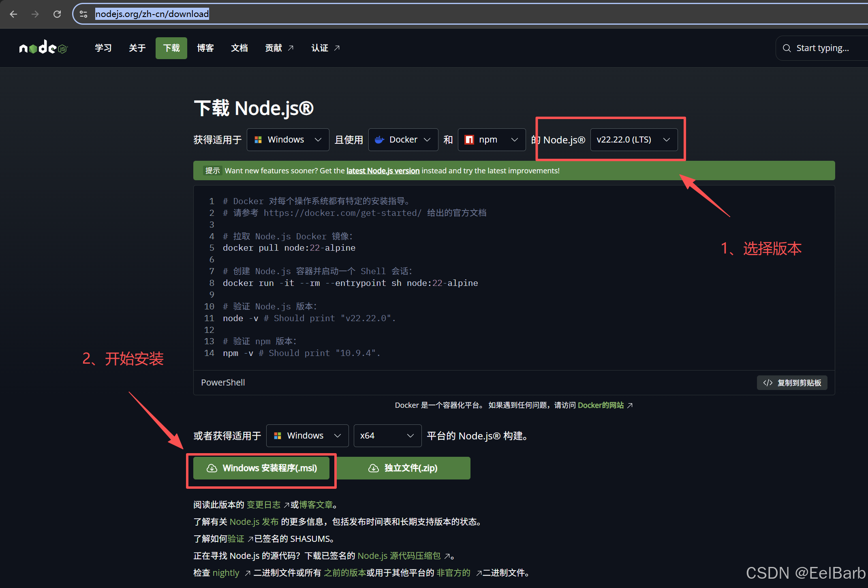Expand the Docker install method dropdown
Image resolution: width=868 pixels, height=588 pixels.
[x=403, y=140]
